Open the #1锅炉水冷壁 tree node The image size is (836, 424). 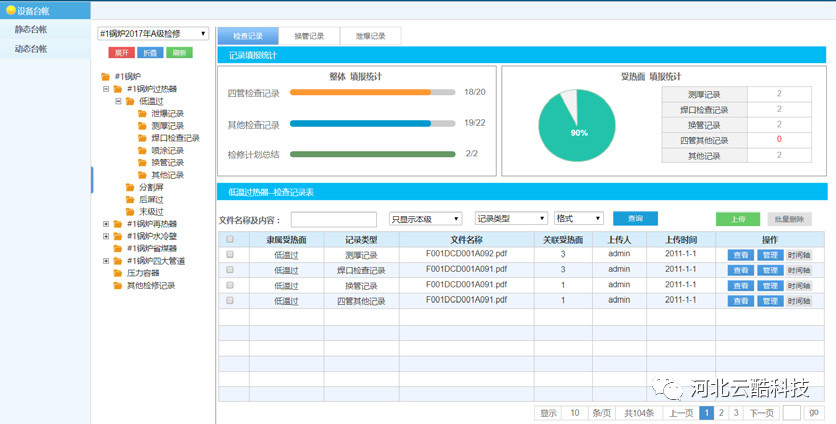pos(152,236)
